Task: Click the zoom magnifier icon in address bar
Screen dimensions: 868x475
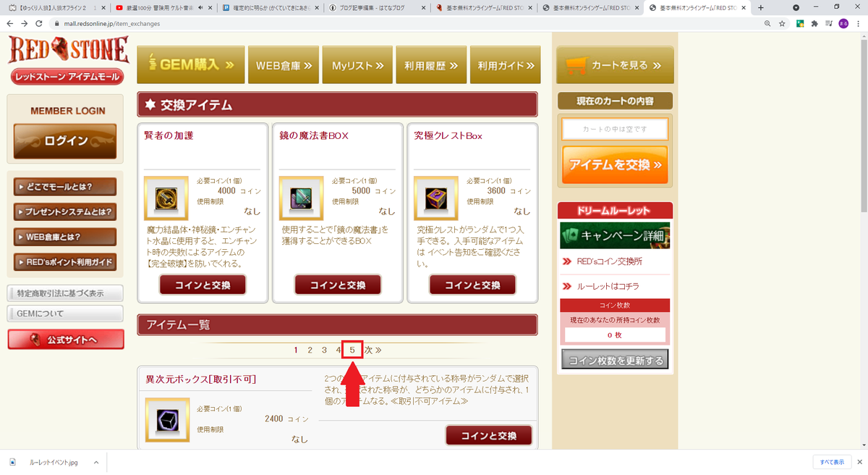Action: coord(766,23)
